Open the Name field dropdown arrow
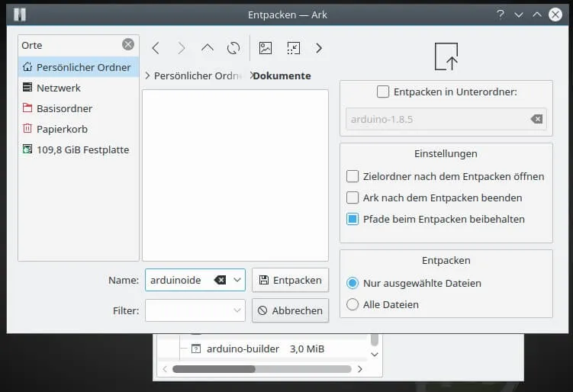573x392 pixels. pos(237,280)
